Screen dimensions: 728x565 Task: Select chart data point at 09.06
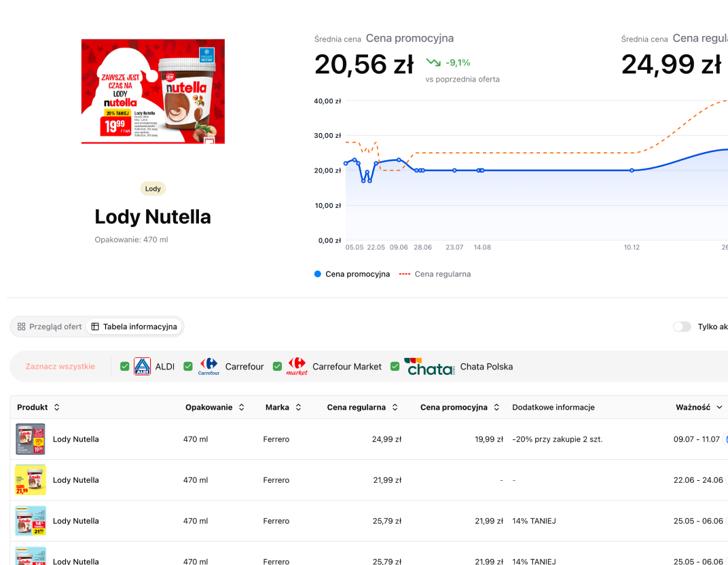click(x=399, y=160)
